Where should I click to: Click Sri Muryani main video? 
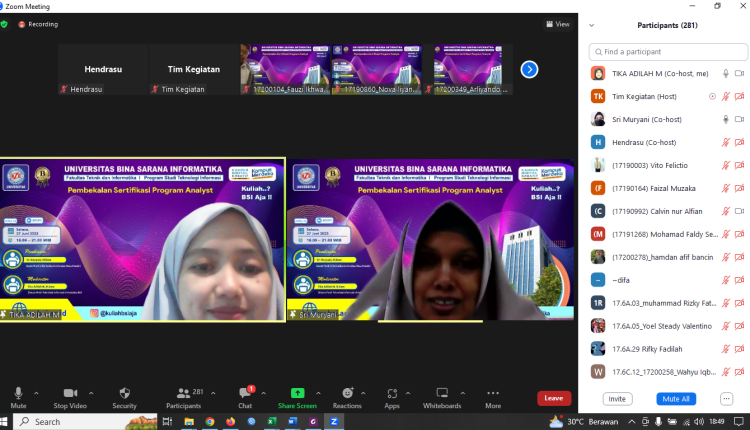430,240
